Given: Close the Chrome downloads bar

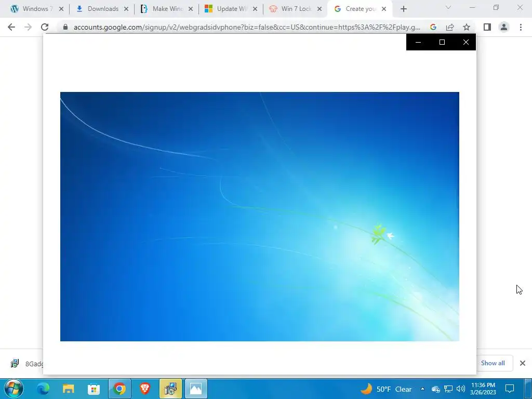Looking at the screenshot, I should click(x=523, y=363).
